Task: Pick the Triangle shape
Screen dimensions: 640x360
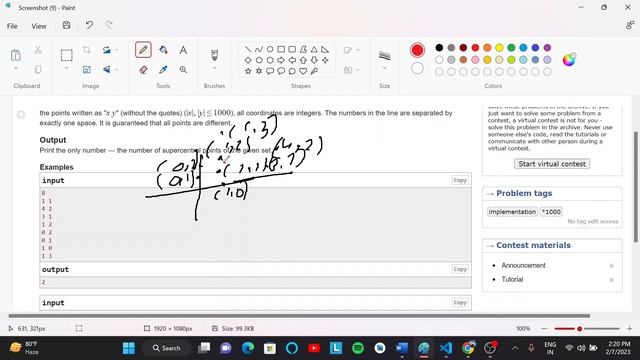Action: [314, 49]
